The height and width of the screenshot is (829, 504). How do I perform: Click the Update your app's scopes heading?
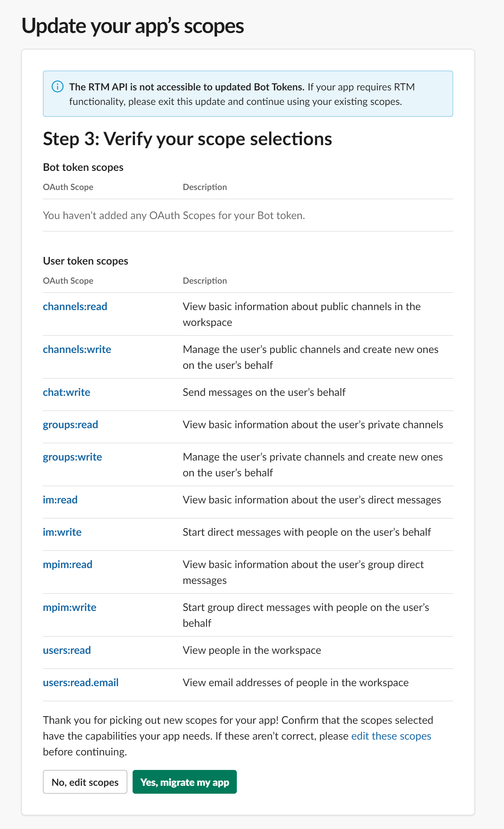133,25
